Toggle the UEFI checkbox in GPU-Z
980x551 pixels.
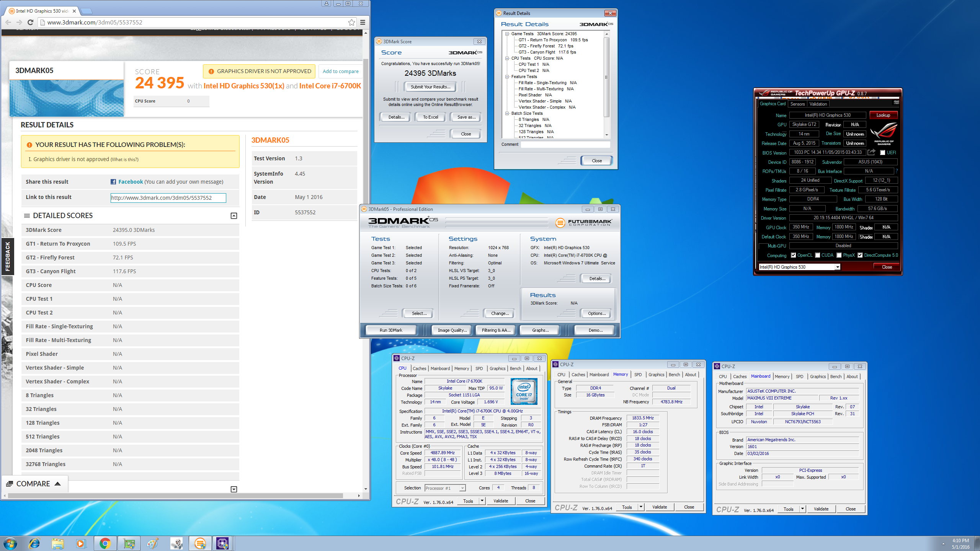pyautogui.click(x=882, y=153)
